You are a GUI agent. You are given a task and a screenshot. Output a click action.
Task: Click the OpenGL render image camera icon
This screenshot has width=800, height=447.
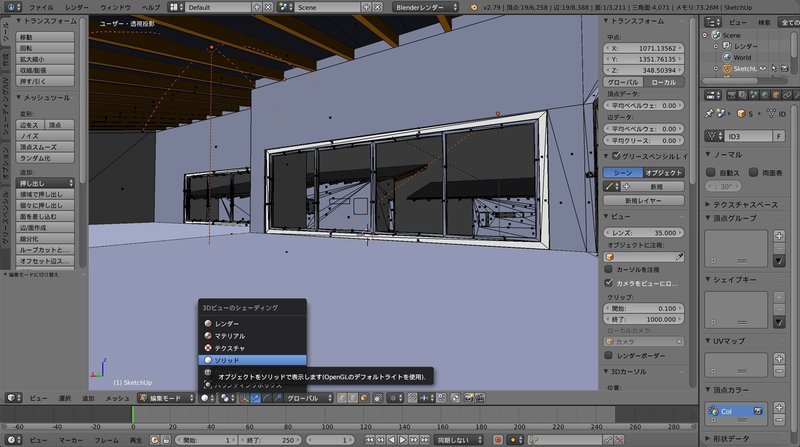click(x=469, y=398)
